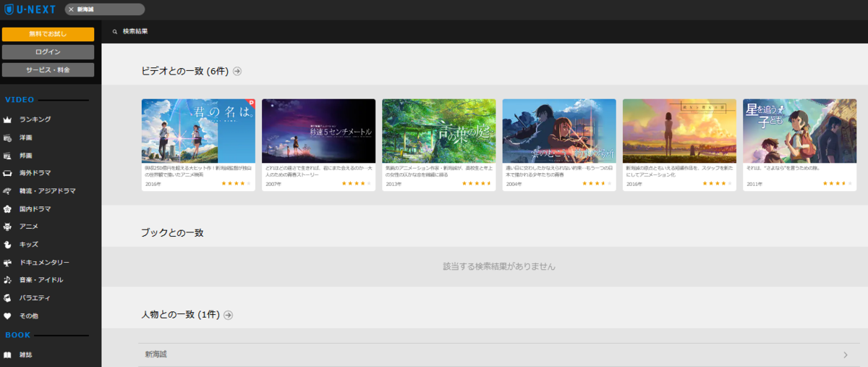868x367 pixels.
Task: Select the アニメ category icon
Action: click(7, 227)
